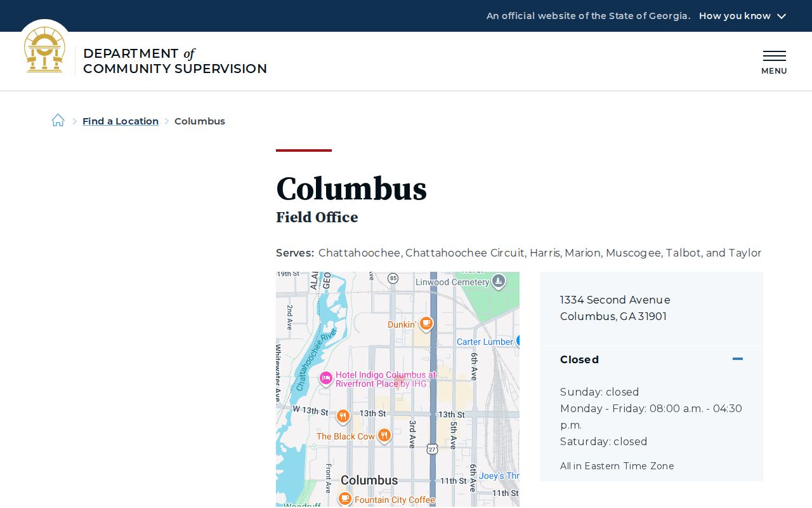Select the Hotel Indigo Columbus map marker
The height and width of the screenshot is (508, 812).
pos(326,379)
